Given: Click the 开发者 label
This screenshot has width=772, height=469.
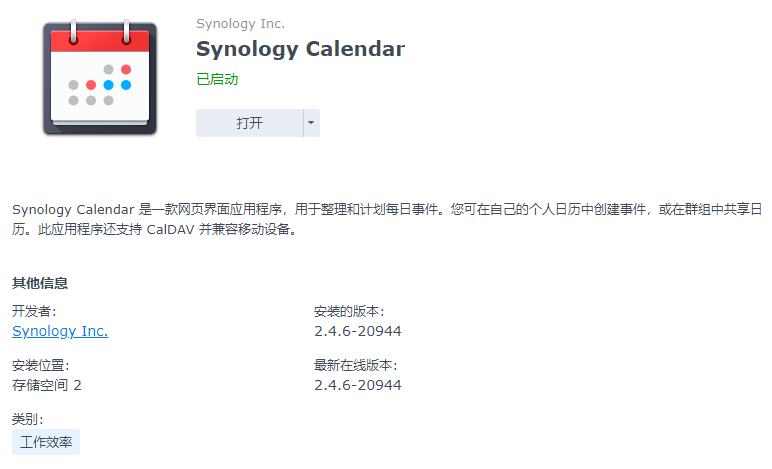Looking at the screenshot, I should pos(34,311).
